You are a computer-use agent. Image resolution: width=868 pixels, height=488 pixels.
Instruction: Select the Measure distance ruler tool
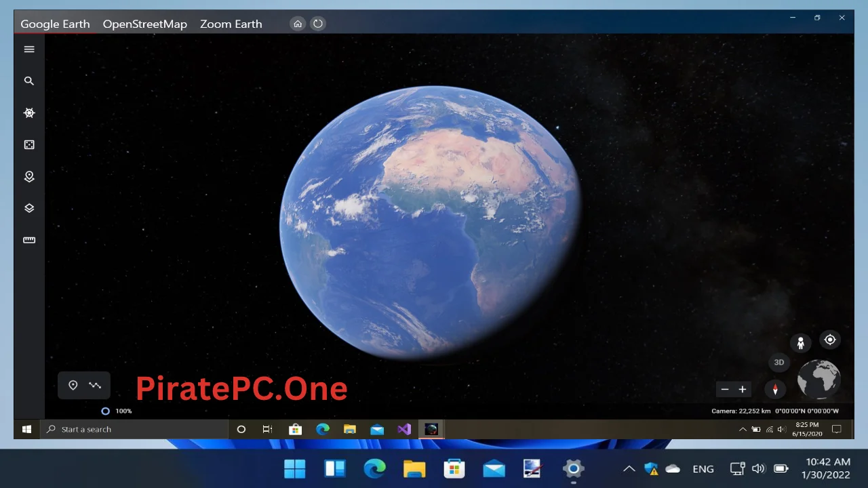(x=29, y=240)
